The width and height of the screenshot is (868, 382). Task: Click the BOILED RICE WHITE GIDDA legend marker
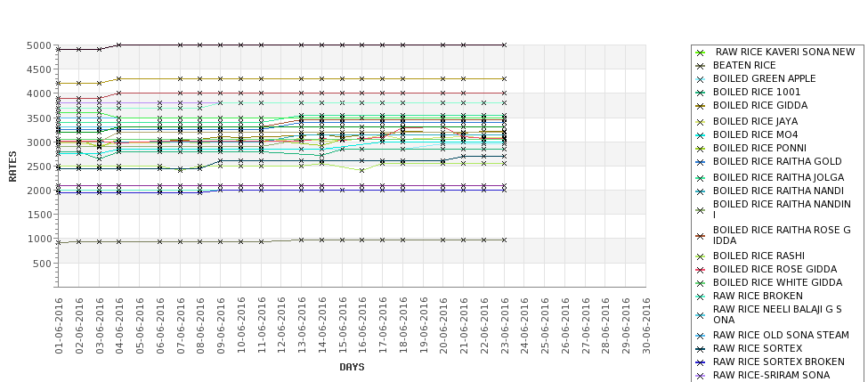coord(701,283)
